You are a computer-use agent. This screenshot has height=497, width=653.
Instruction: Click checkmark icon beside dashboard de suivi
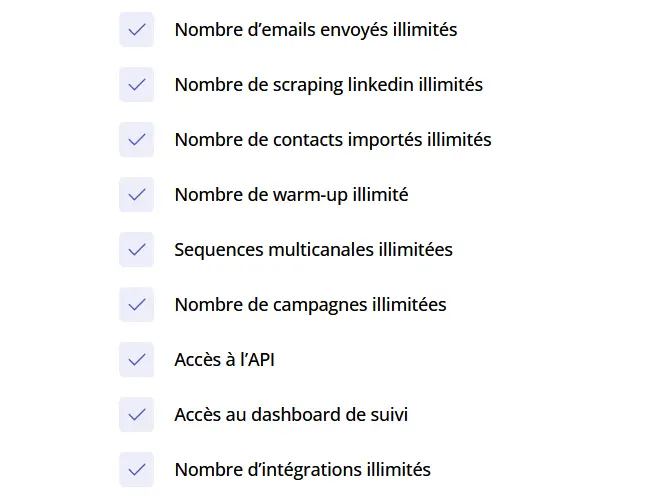point(137,415)
